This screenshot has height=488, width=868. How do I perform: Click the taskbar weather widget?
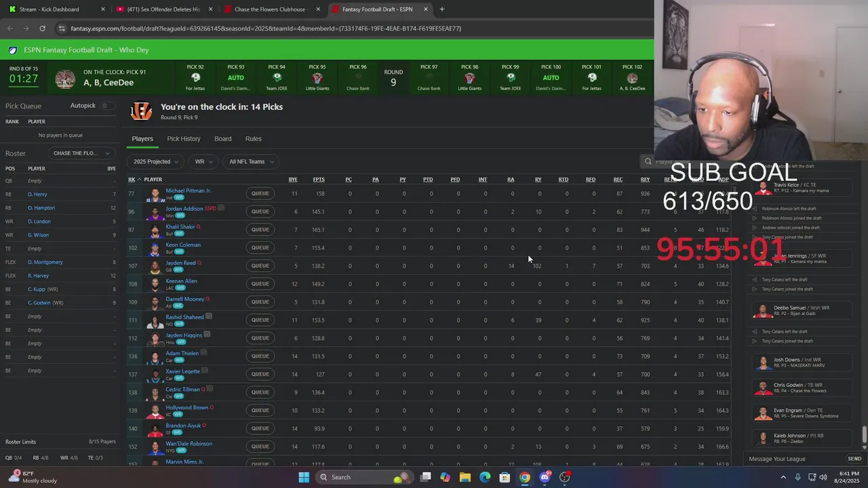pos(34,477)
